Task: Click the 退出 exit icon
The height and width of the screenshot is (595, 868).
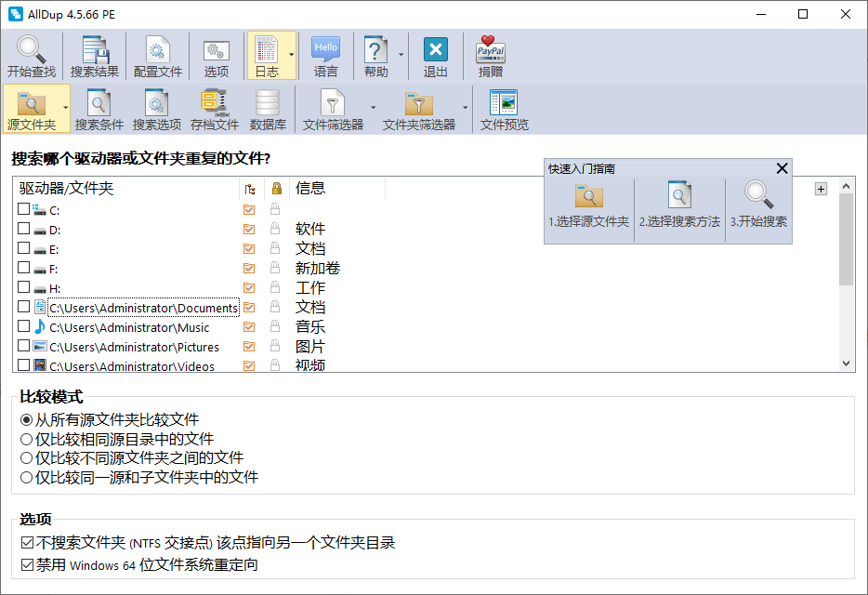Action: point(436,56)
